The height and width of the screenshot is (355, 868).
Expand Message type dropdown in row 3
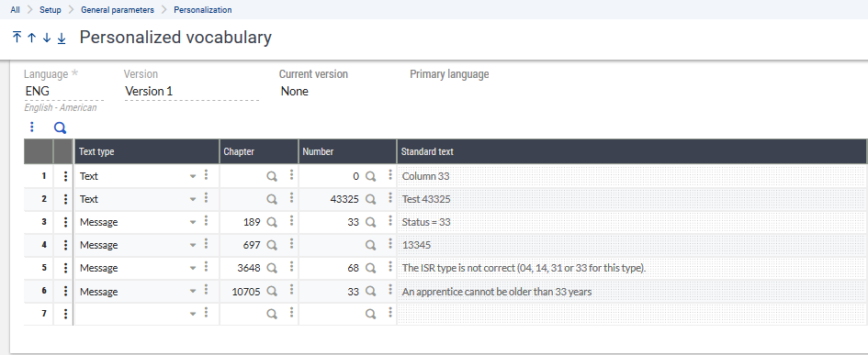[x=193, y=222]
